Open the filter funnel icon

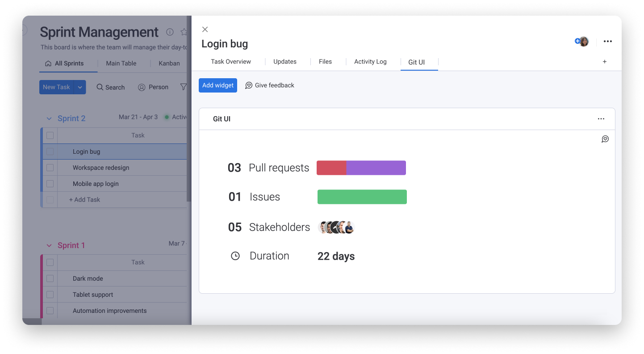tap(184, 87)
